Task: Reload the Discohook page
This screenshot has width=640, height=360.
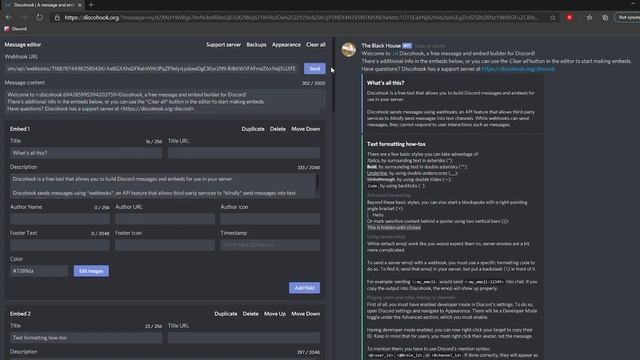Action: (40, 18)
